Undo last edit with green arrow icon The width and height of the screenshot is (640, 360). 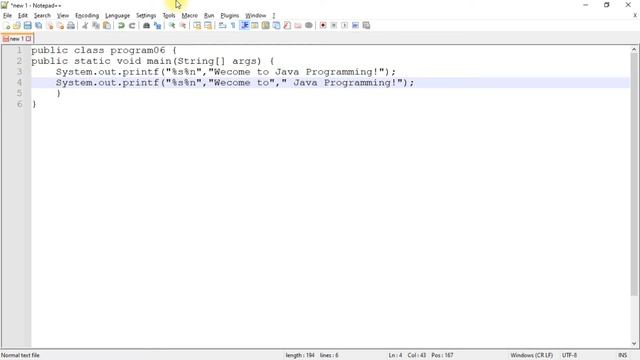(x=121, y=26)
